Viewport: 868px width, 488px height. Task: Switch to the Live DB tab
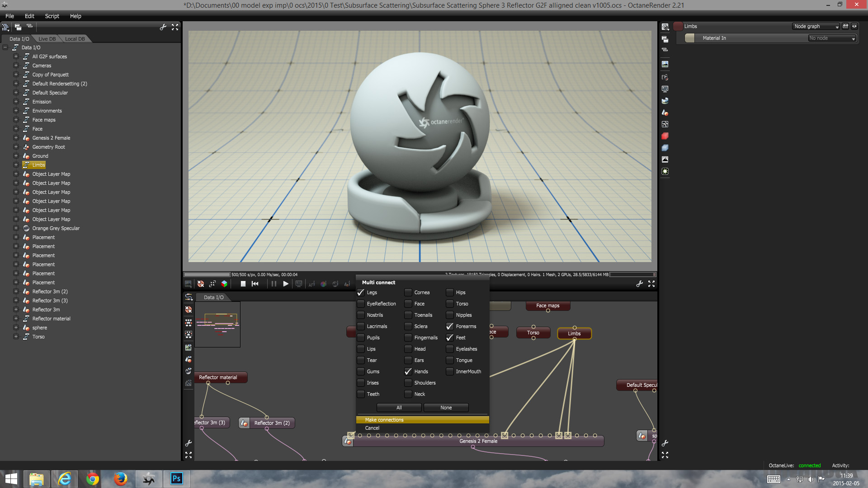47,39
